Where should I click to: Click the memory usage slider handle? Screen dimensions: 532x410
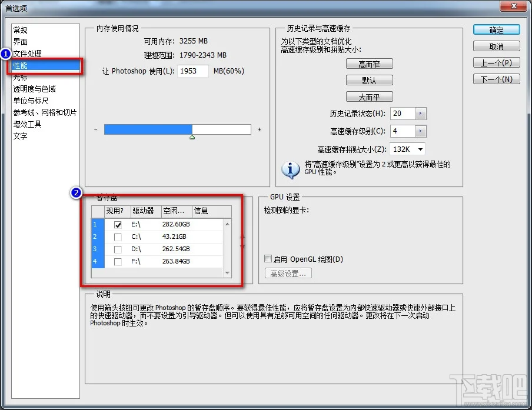[x=191, y=136]
